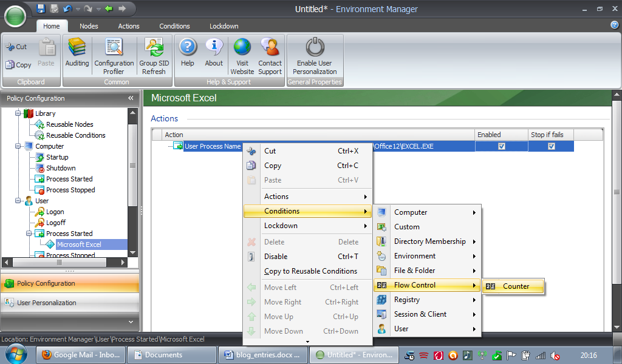Open the green application orb menu

click(15, 16)
